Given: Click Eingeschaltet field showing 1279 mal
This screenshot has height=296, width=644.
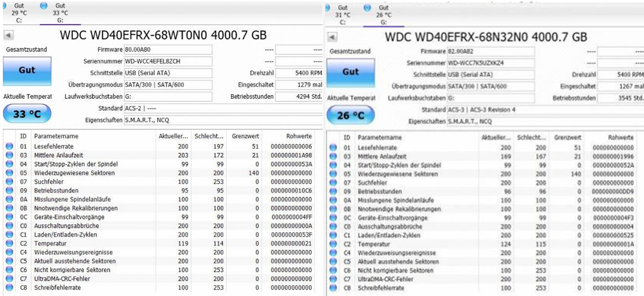Looking at the screenshot, I should tap(299, 85).
